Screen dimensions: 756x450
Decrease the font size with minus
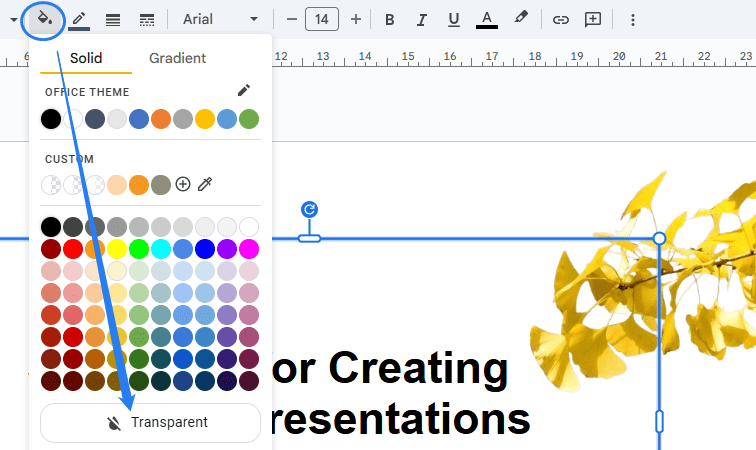[292, 19]
